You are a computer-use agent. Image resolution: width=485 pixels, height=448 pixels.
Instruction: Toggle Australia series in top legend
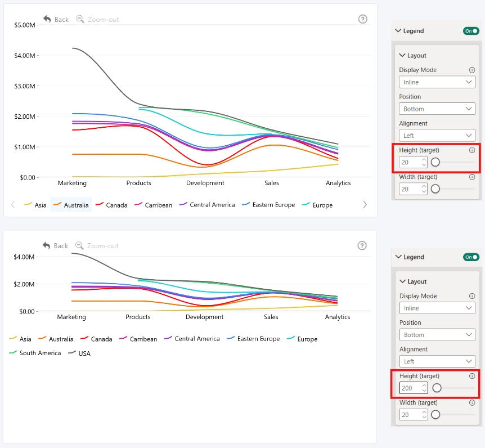pyautogui.click(x=71, y=205)
